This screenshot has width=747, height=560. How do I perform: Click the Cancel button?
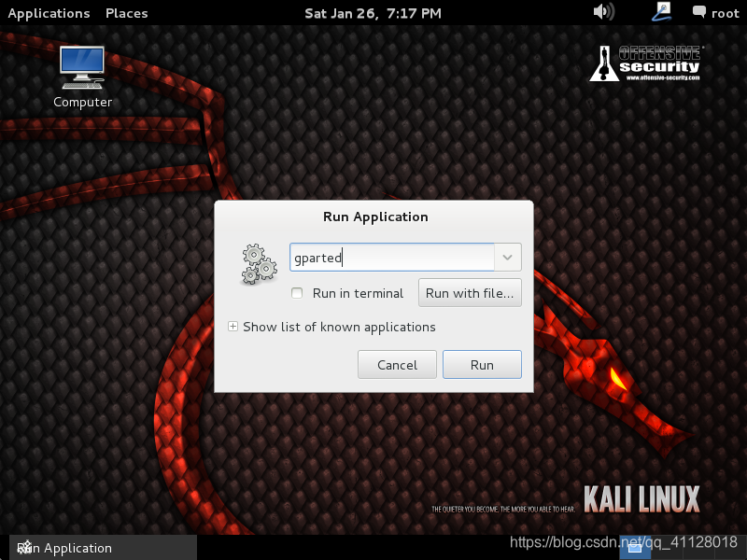point(397,365)
